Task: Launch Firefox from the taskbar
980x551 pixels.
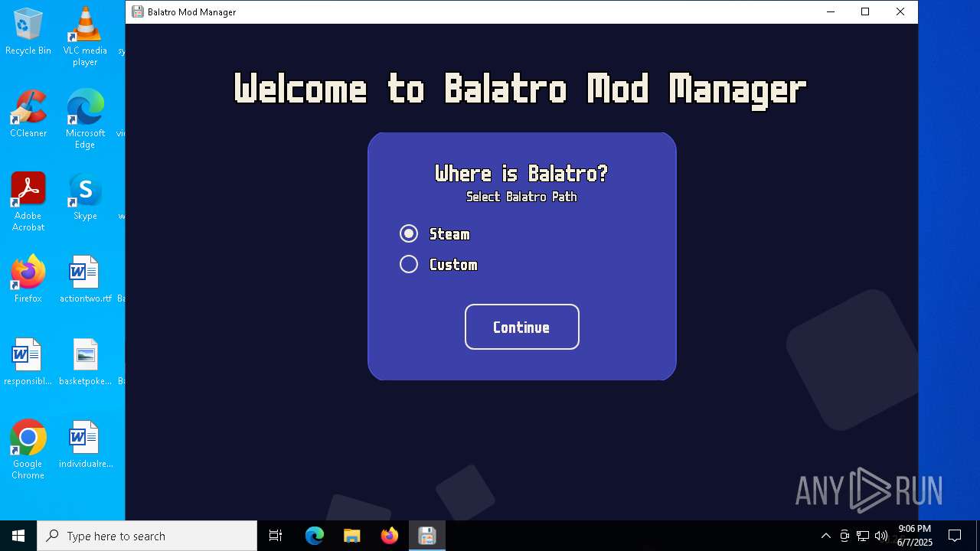Action: [x=390, y=536]
